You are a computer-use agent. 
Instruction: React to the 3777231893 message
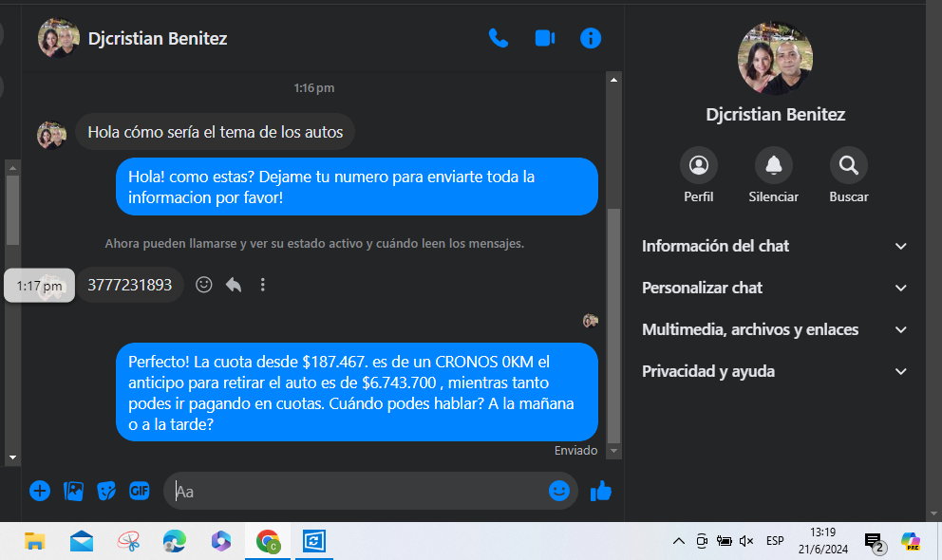click(203, 285)
